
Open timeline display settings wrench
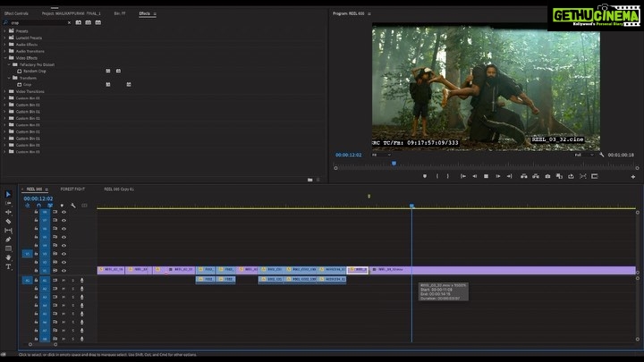point(73,206)
